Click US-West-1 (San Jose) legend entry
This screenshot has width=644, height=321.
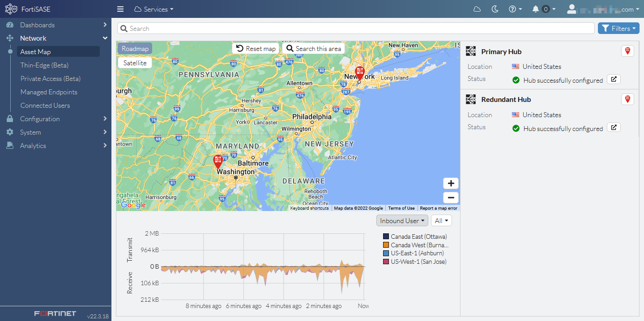coord(415,262)
